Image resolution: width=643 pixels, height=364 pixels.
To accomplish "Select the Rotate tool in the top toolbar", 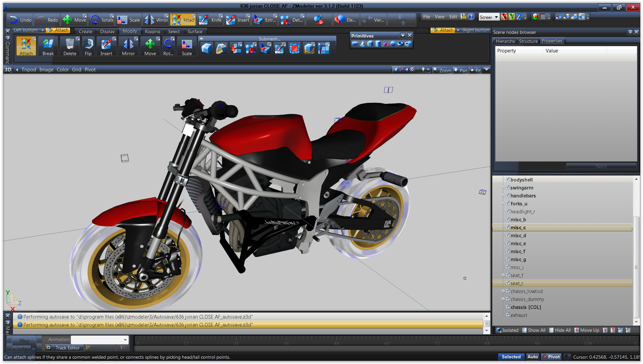I will [x=102, y=20].
